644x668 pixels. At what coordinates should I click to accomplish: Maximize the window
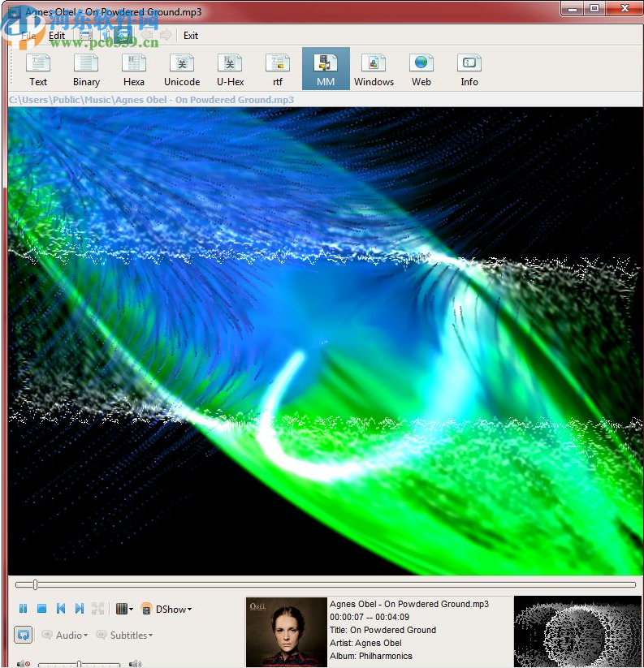click(x=594, y=8)
